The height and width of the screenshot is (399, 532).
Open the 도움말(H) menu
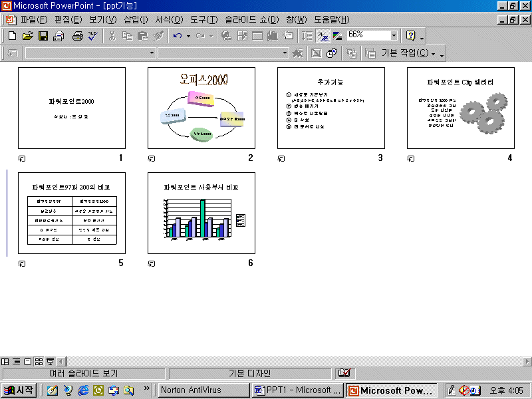coord(331,20)
